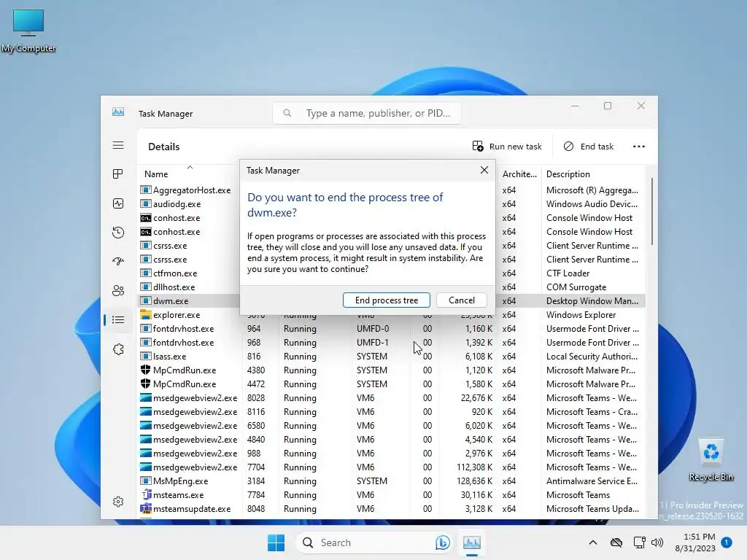The image size is (747, 560).
Task: Open My Computer desktop icon
Action: coord(28,31)
